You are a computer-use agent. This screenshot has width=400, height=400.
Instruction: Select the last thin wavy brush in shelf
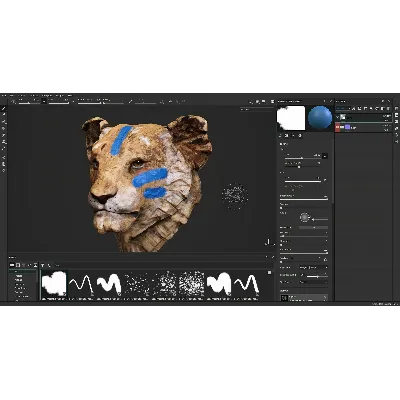[x=247, y=283]
